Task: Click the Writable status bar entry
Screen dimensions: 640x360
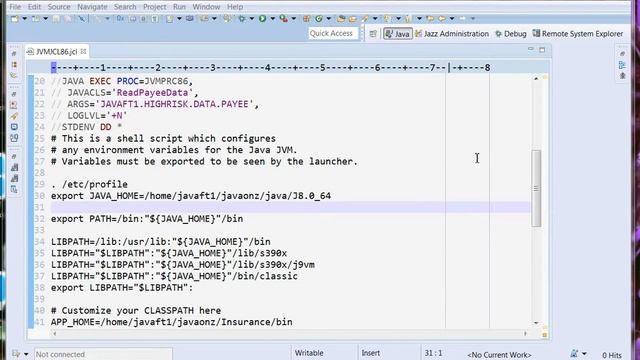Action: pos(309,353)
